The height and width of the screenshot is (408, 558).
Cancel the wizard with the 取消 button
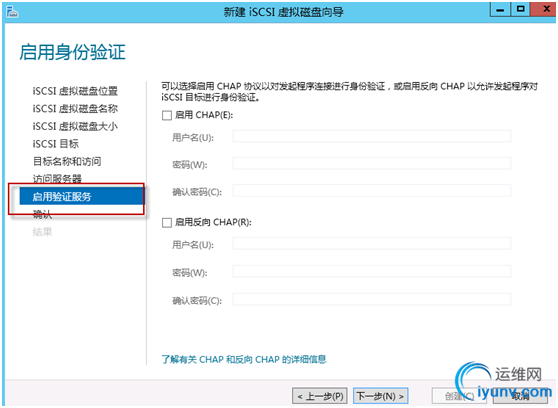520,396
